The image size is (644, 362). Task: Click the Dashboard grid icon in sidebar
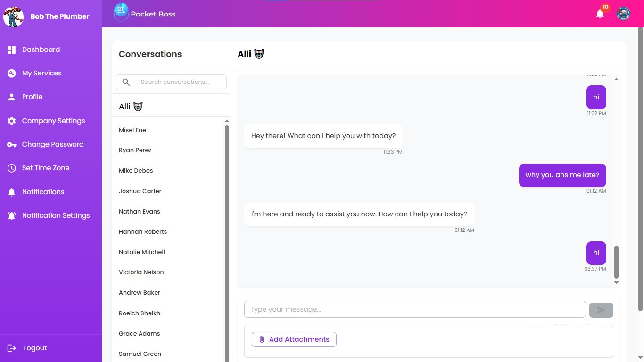(x=12, y=49)
